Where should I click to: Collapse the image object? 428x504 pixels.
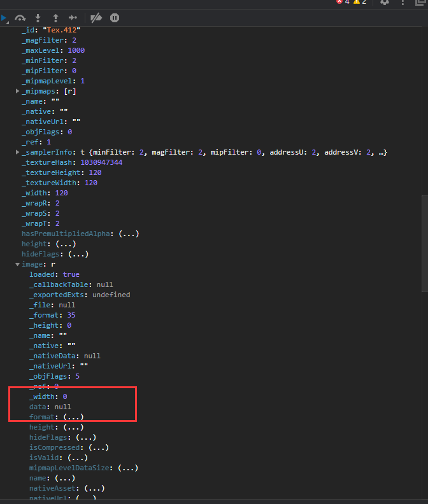(x=18, y=264)
